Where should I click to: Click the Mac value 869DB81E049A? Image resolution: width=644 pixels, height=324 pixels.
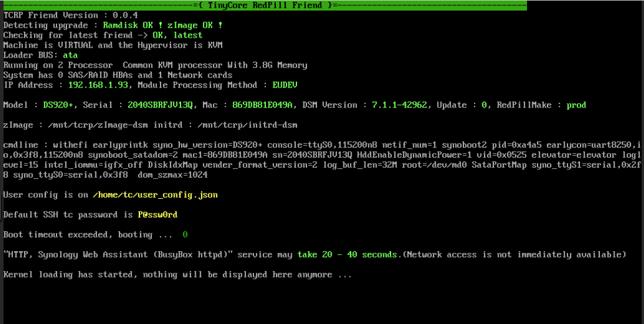pos(262,105)
